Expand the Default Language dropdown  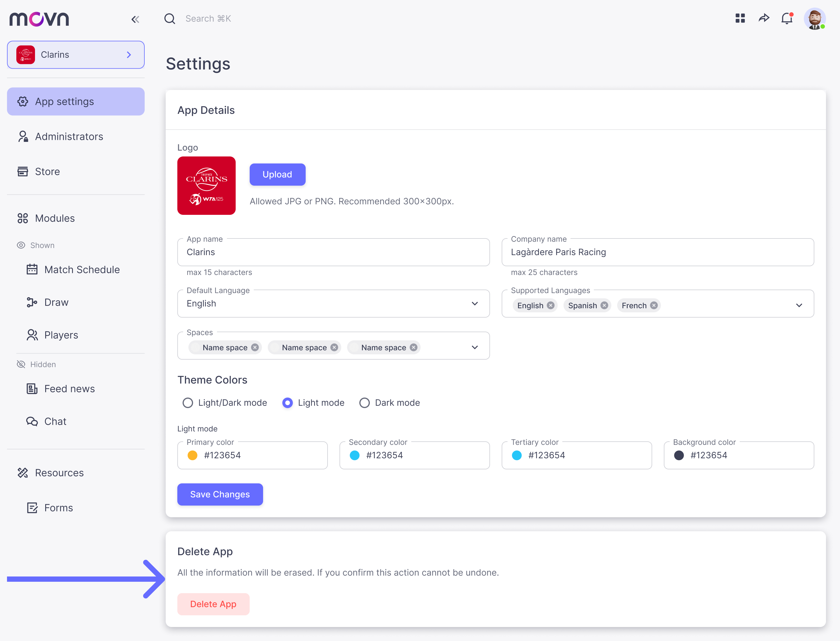tap(475, 304)
